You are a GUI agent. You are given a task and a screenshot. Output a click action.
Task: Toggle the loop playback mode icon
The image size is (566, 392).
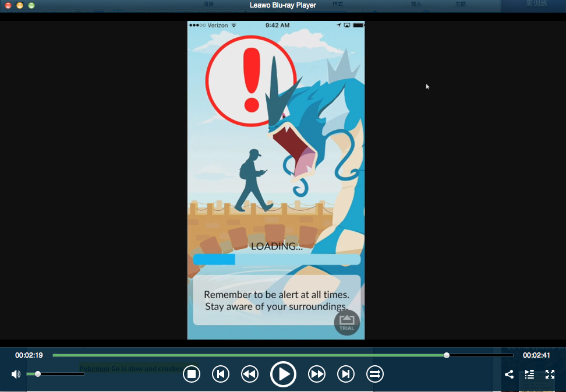374,374
